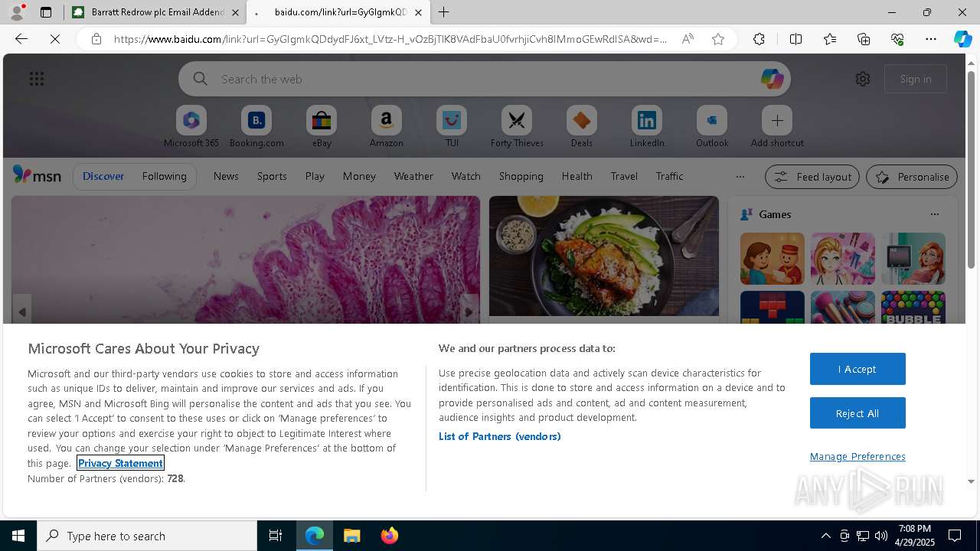Accept cookies with I Accept
Viewport: 980px width, 551px height.
coord(857,369)
